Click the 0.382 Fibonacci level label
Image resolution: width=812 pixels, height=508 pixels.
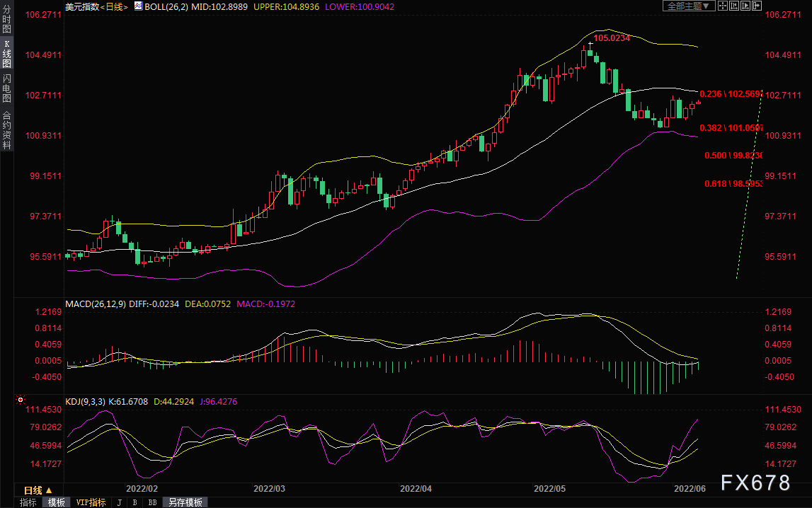731,128
